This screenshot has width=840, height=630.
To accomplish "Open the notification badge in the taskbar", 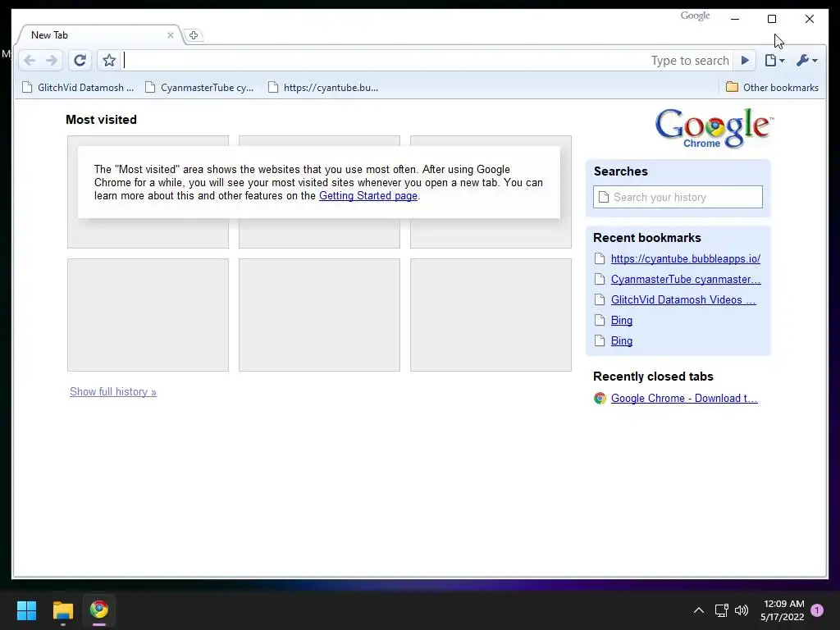I will 817,610.
